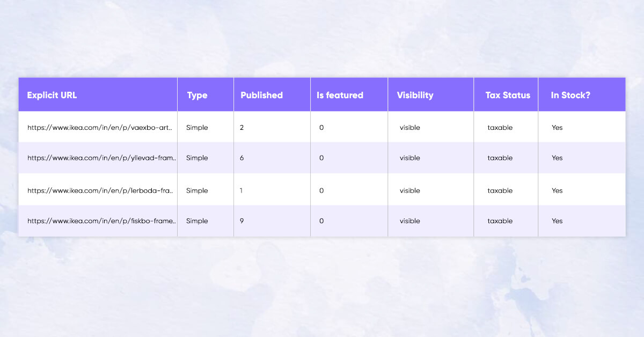Screen dimensions: 644x337
Task: Open the yllevad-frame IKEA URL
Action: click(x=101, y=158)
